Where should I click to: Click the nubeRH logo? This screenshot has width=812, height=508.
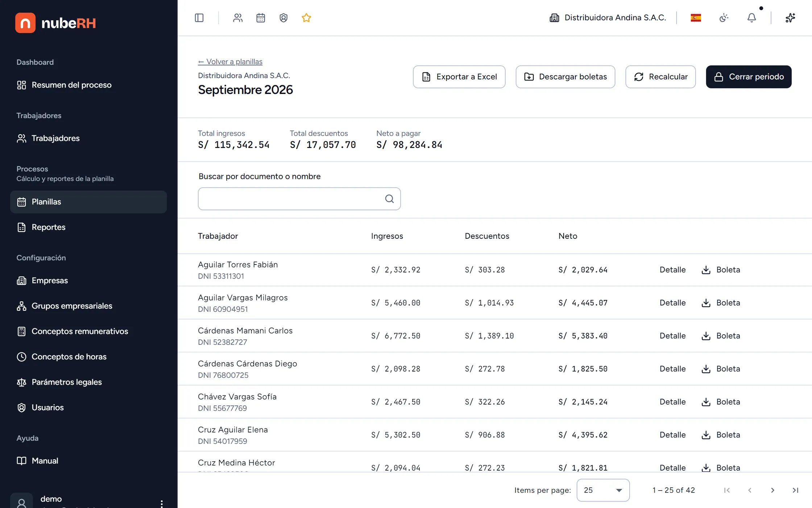tap(55, 23)
